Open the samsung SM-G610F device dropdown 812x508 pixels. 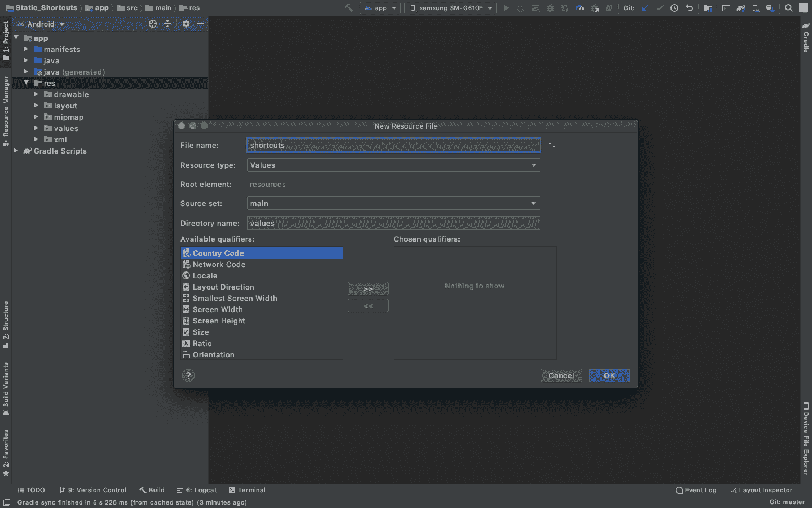[451, 8]
